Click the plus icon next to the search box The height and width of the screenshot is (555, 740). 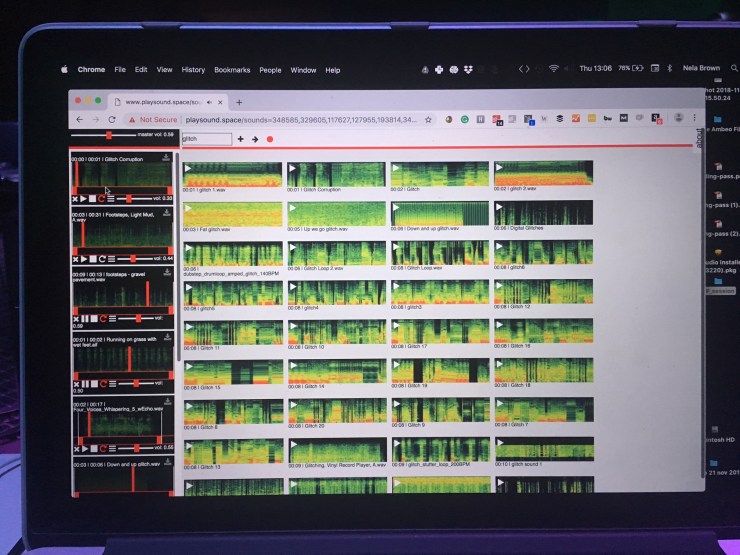pos(240,139)
